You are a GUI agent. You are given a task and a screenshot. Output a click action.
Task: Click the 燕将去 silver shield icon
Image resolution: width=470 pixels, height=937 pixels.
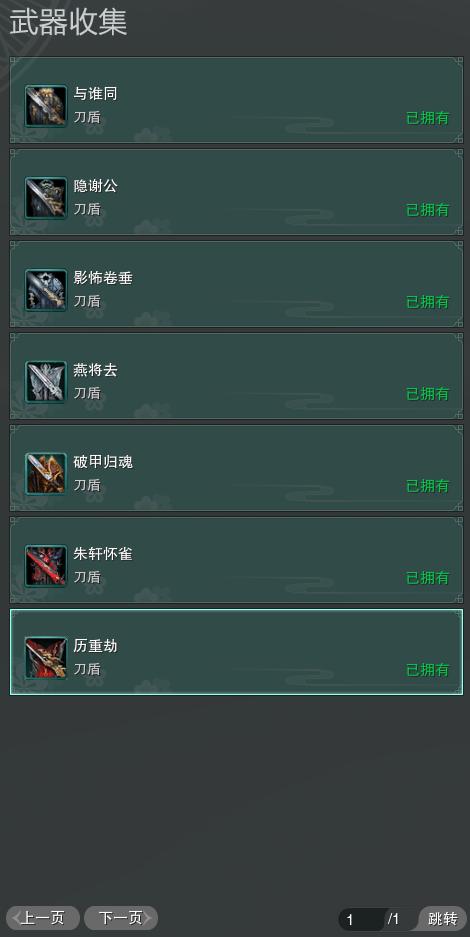[x=46, y=382]
